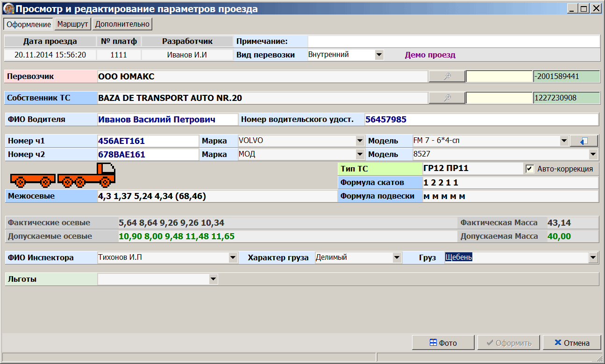Open the Марка dropdown showing VOLVO
The width and height of the screenshot is (605, 364).
point(360,141)
